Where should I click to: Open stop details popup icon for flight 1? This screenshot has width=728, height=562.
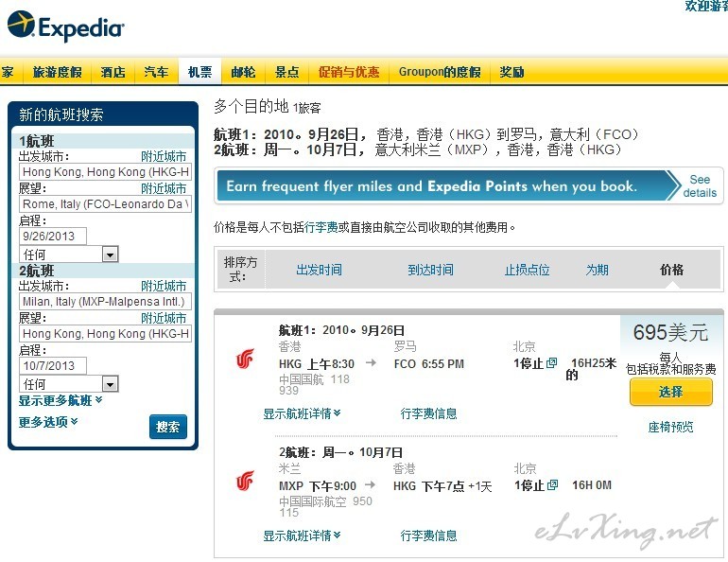[551, 362]
